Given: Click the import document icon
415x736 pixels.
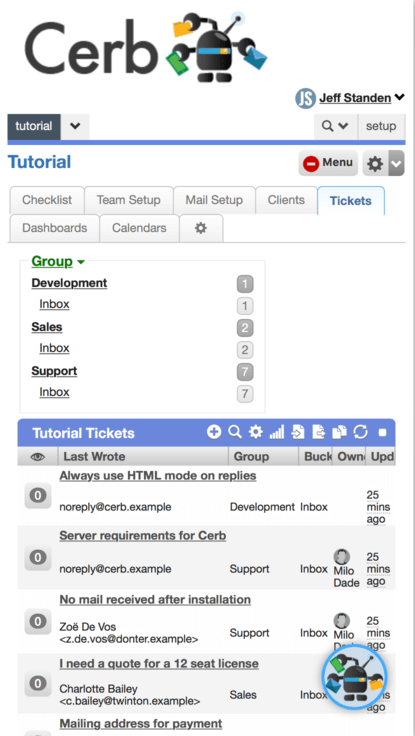Looking at the screenshot, I should (x=298, y=432).
